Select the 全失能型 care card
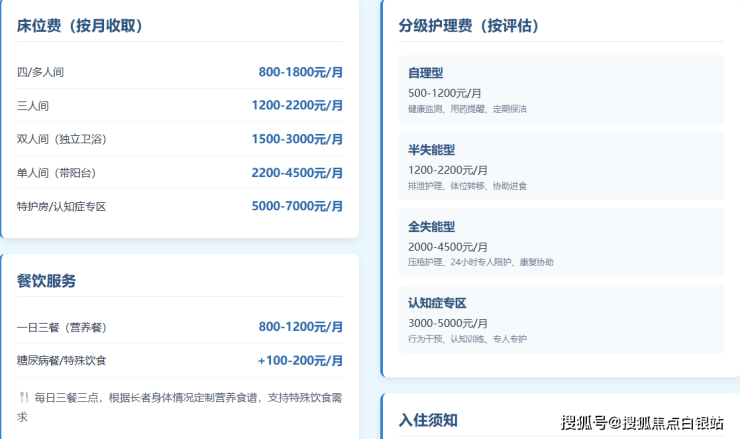740x439 pixels. [x=562, y=243]
